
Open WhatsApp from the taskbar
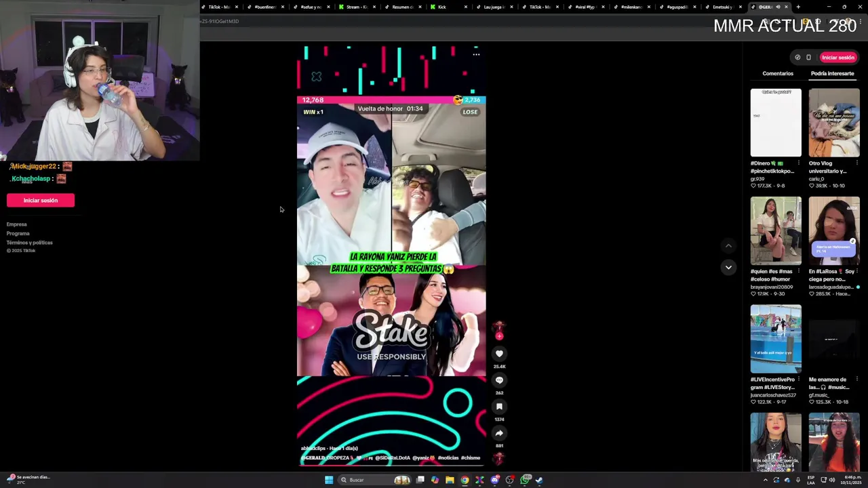(526, 480)
